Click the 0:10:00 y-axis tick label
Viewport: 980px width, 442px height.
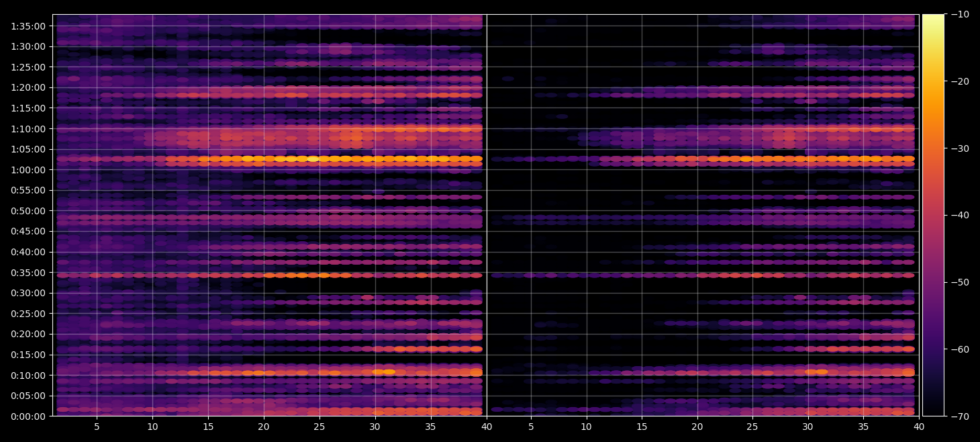(29, 375)
